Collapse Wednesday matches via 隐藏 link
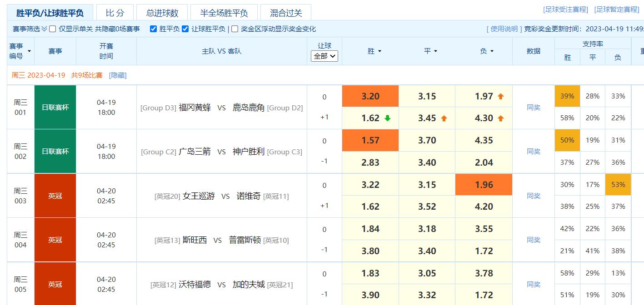Viewport: 644px width, 305px height. 118,75
